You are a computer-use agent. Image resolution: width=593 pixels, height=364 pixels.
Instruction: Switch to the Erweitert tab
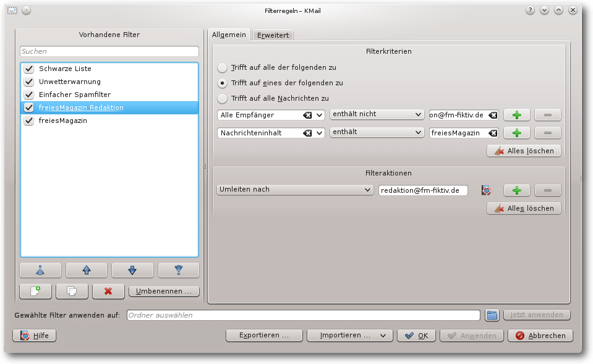click(273, 35)
